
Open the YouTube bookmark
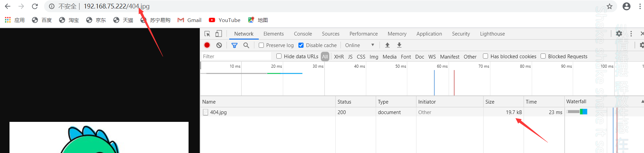(225, 20)
